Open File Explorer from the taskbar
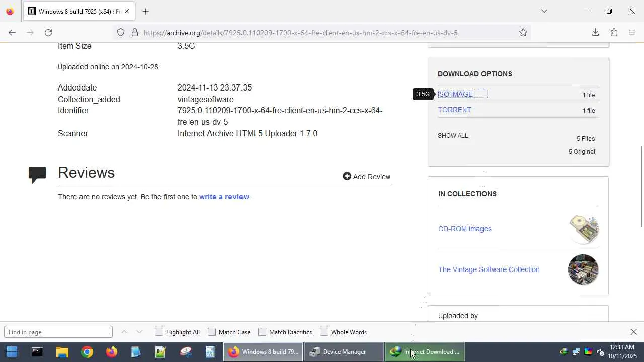This screenshot has height=362, width=644. coord(62,352)
